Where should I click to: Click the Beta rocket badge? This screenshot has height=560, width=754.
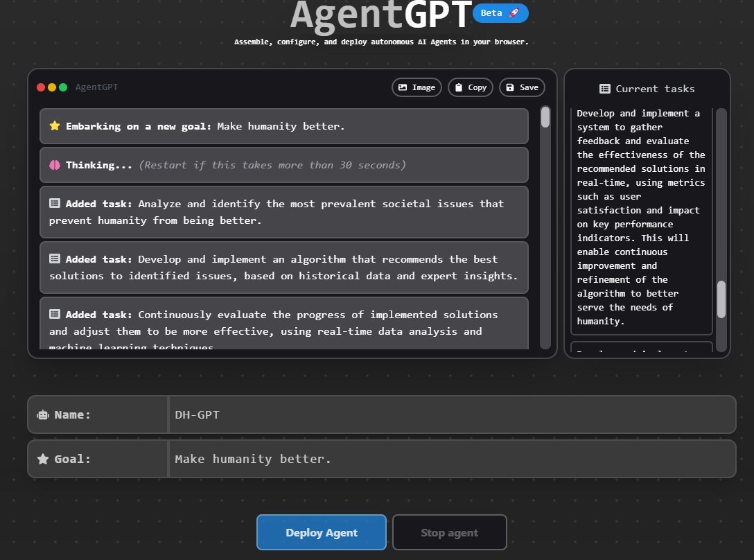coord(500,13)
